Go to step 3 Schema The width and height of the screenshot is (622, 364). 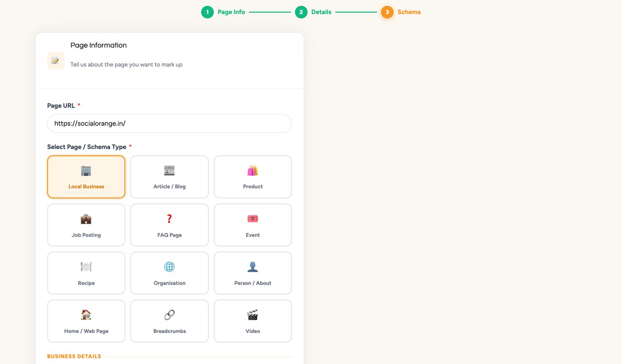(x=401, y=12)
